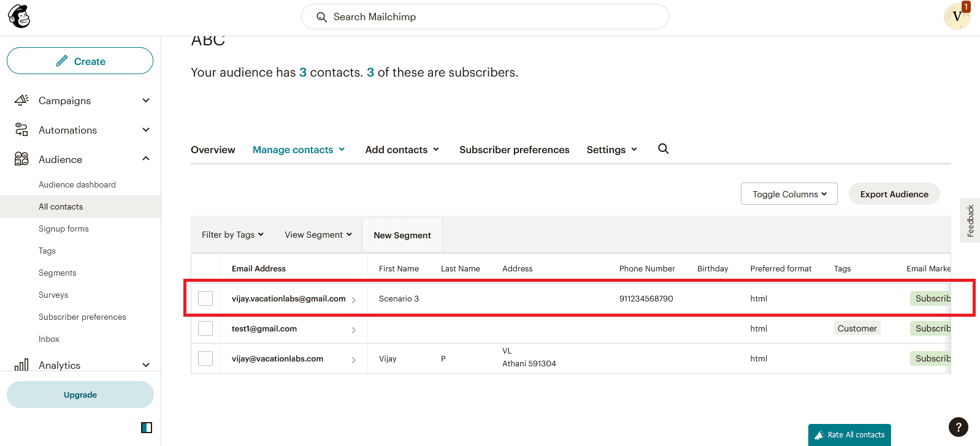This screenshot has width=980, height=446.
Task: Tick the checkbox for test1@gmail.com
Action: tap(205, 328)
